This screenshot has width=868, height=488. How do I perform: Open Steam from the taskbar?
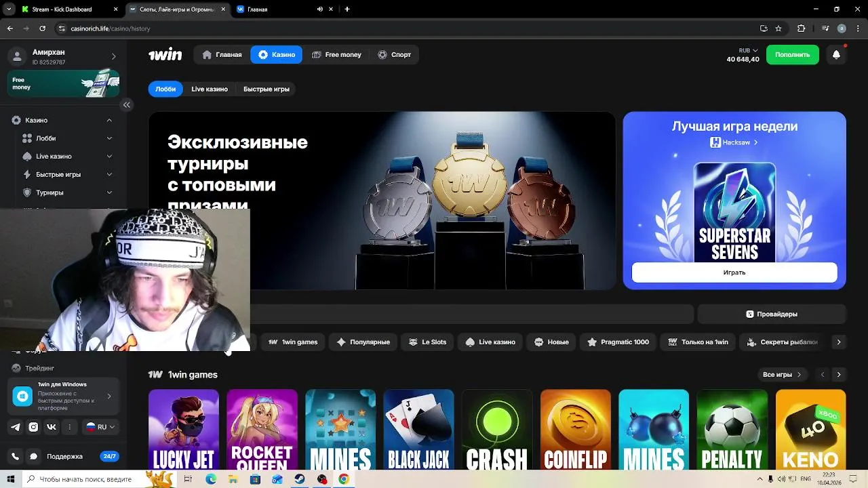299,479
